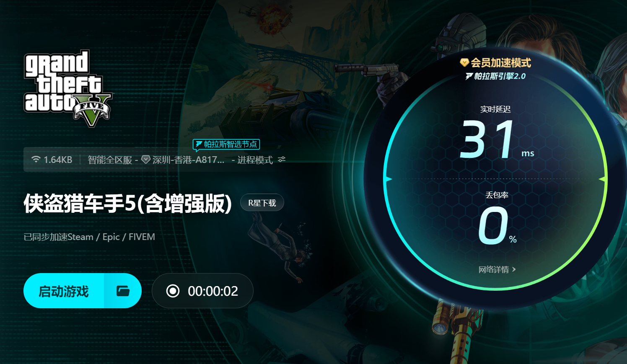The width and height of the screenshot is (627, 364).
Task: Click the Grand Theft Auto V logo
Action: click(x=69, y=89)
